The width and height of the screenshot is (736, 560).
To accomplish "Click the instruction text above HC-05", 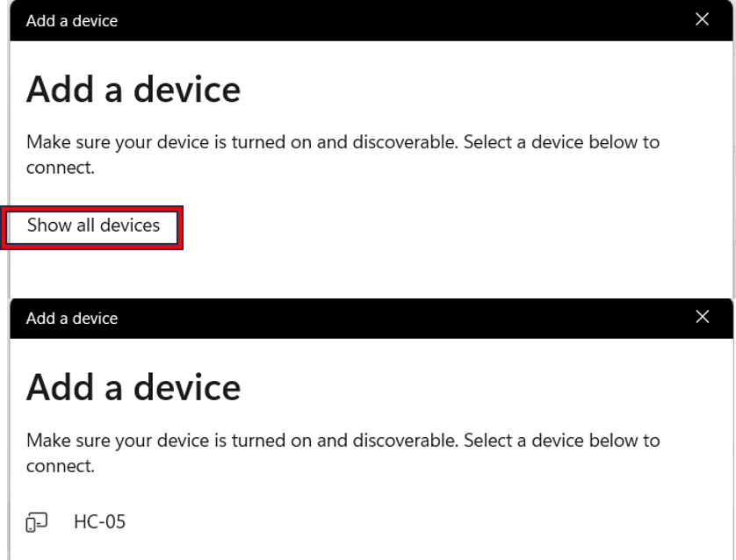I will (343, 440).
